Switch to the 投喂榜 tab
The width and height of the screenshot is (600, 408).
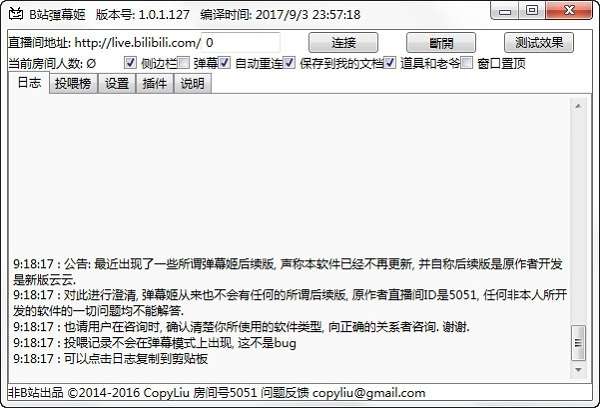click(x=73, y=83)
